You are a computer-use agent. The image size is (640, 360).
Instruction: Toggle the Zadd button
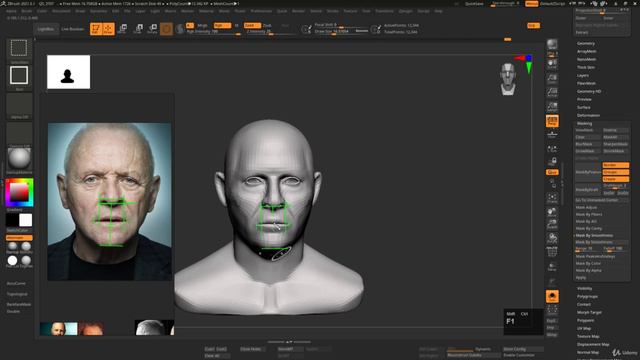[252, 25]
